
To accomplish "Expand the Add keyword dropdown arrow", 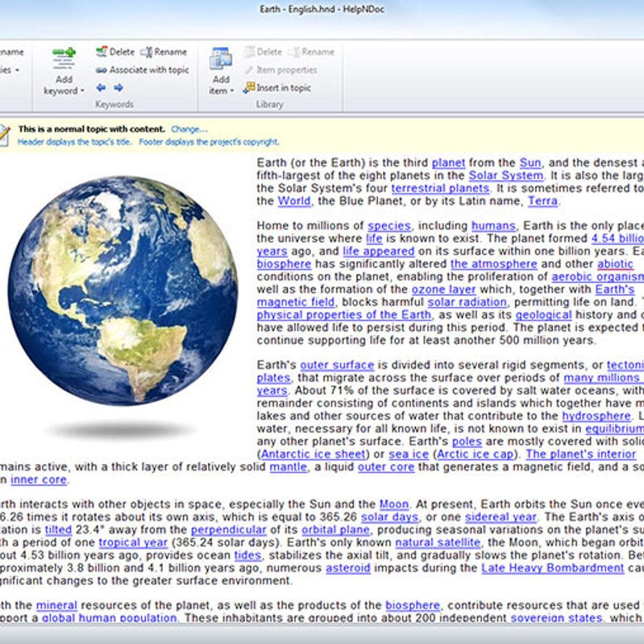I will pyautogui.click(x=82, y=91).
